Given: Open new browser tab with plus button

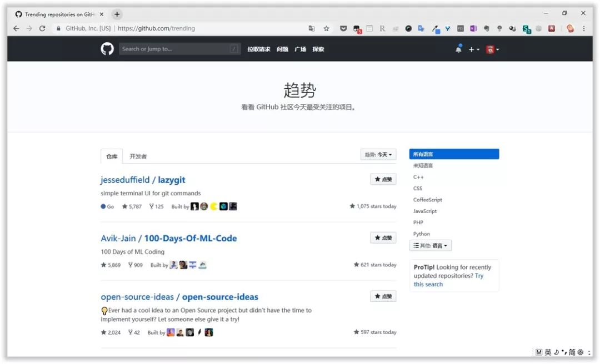Looking at the screenshot, I should (x=117, y=14).
